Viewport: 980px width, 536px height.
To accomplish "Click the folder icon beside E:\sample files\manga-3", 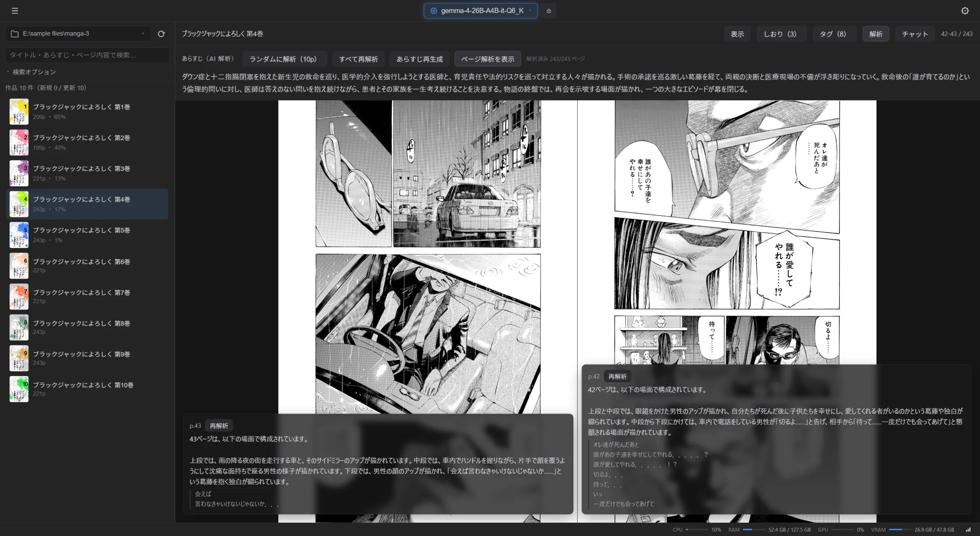I will [x=15, y=34].
